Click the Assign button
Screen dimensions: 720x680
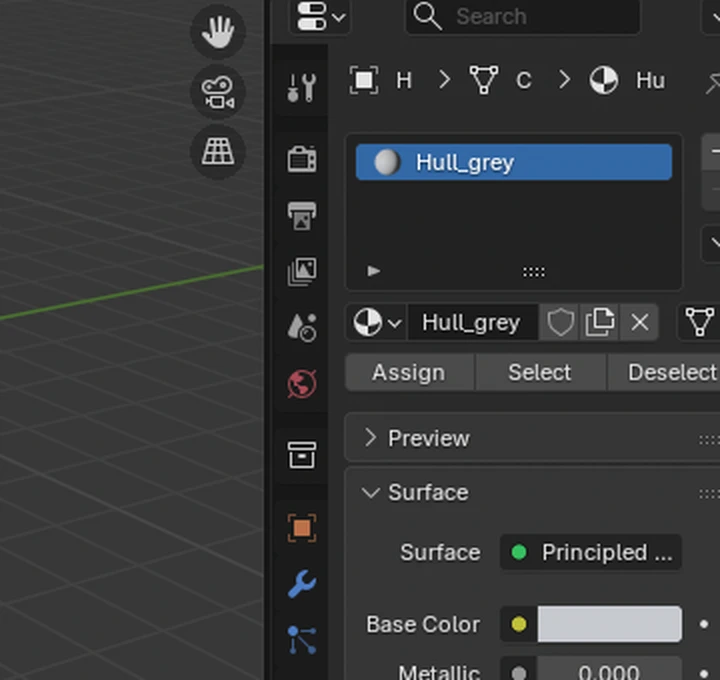[x=410, y=372]
